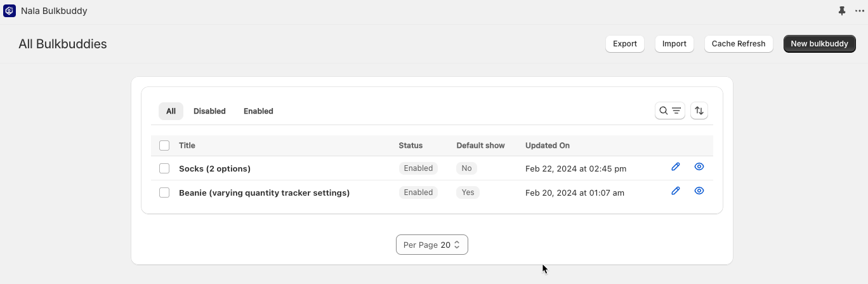
Task: Open the three-dot more options menu
Action: pos(859,11)
